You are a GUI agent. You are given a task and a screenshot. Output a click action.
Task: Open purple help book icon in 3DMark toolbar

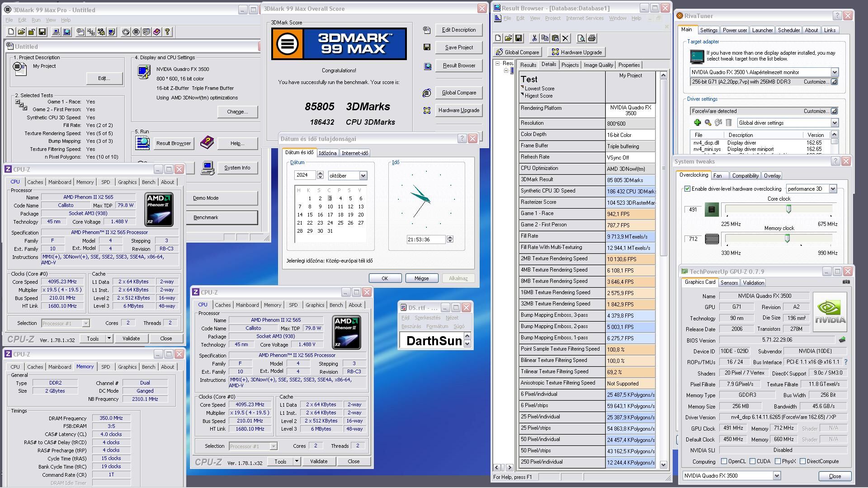[x=157, y=32]
